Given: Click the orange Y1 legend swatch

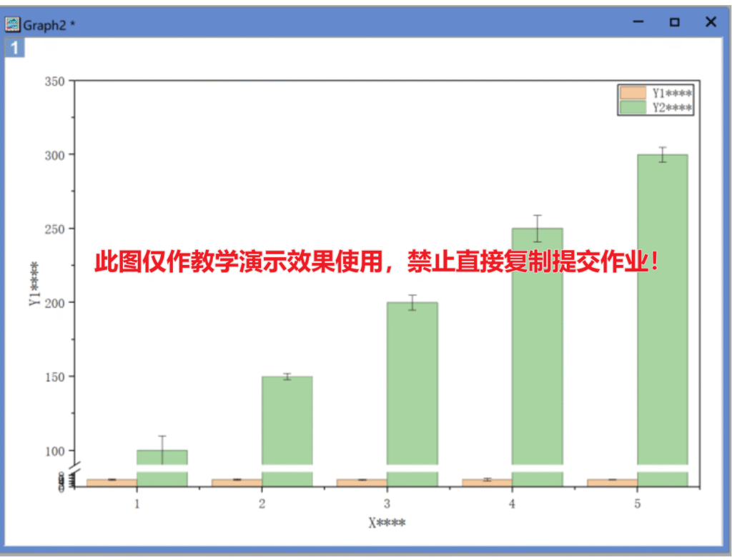Looking at the screenshot, I should 633,93.
